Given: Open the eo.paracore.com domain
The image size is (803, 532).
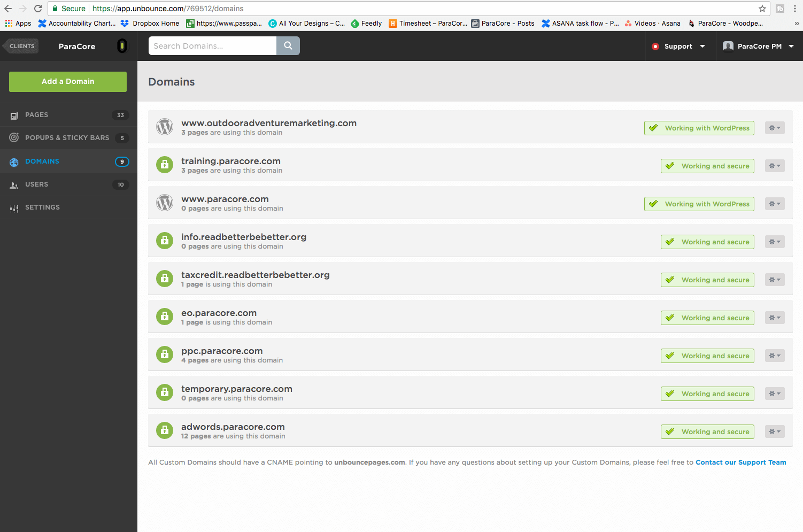Looking at the screenshot, I should pyautogui.click(x=219, y=313).
